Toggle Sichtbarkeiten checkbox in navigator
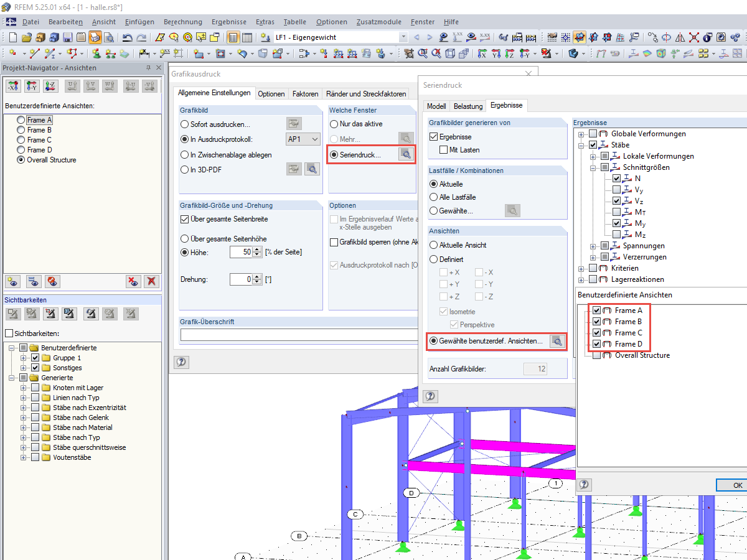The image size is (747, 560). pos(9,334)
